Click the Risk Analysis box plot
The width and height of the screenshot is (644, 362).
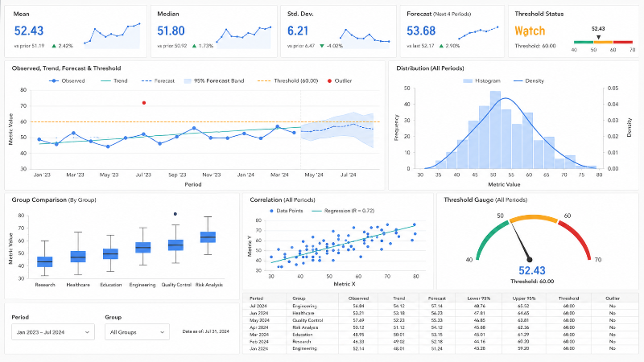point(208,237)
